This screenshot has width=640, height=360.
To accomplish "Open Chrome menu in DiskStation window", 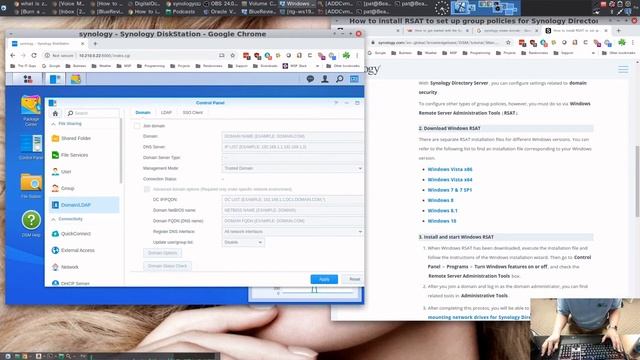I will 357,56.
